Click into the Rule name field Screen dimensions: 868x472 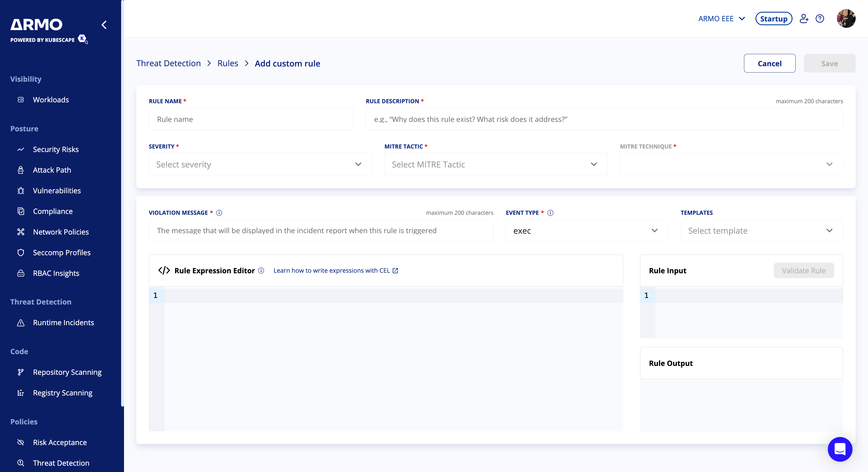coord(251,119)
